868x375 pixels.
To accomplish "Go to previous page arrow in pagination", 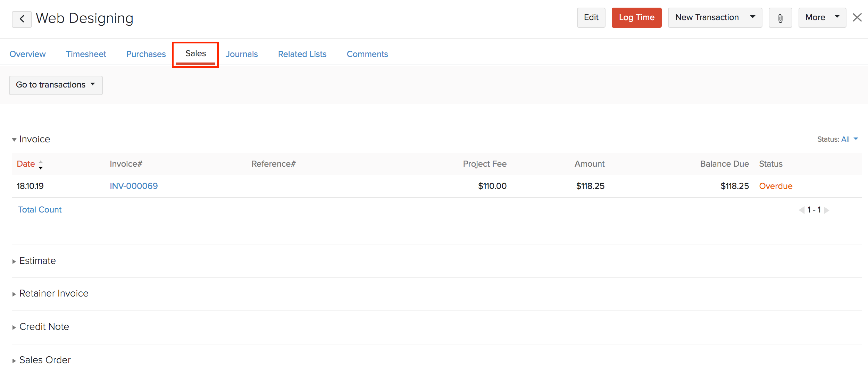I will point(802,210).
